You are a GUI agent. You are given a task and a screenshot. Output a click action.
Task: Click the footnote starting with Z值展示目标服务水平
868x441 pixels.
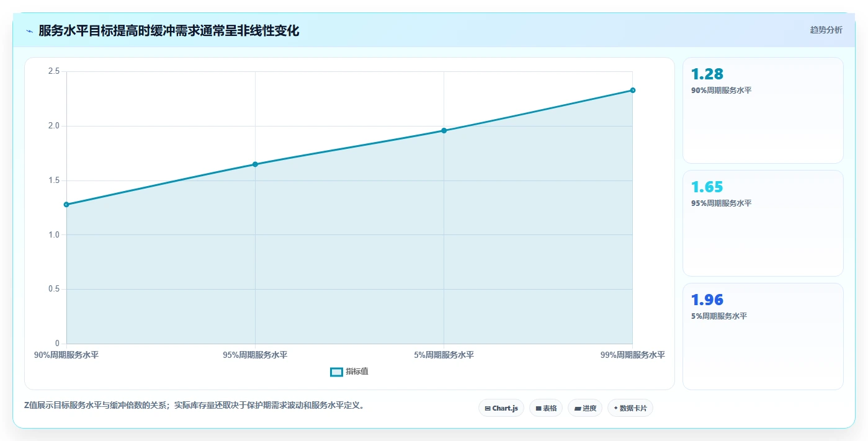(x=194, y=406)
